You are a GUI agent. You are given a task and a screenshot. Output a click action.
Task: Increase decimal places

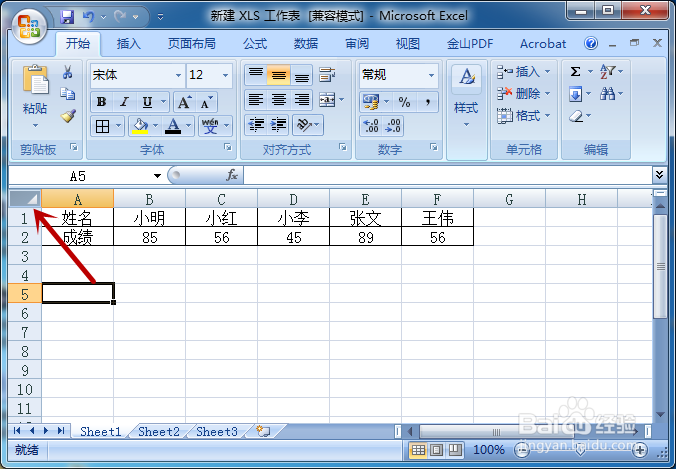[371, 125]
